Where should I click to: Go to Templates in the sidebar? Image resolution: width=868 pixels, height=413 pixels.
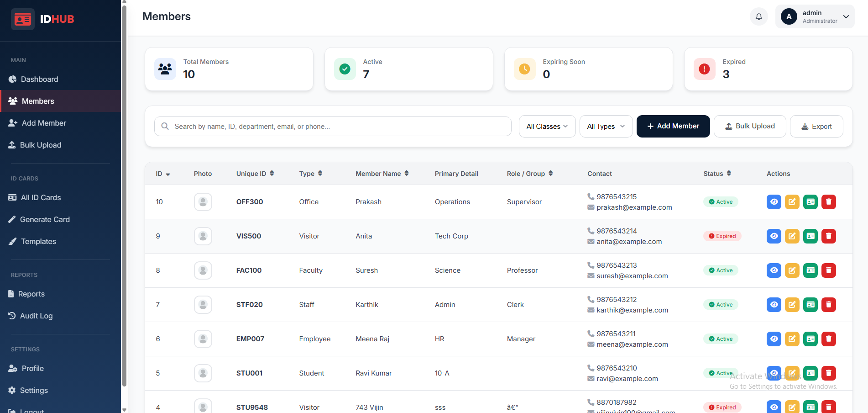38,242
